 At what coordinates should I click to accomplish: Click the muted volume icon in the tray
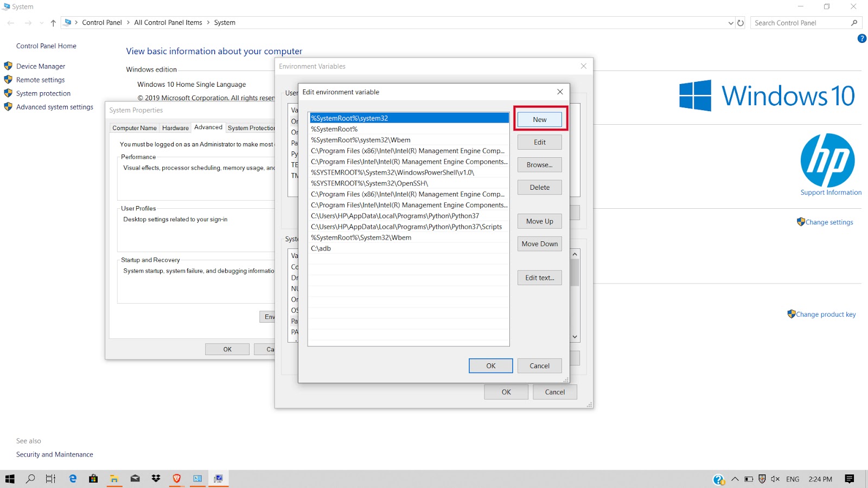pyautogui.click(x=775, y=479)
